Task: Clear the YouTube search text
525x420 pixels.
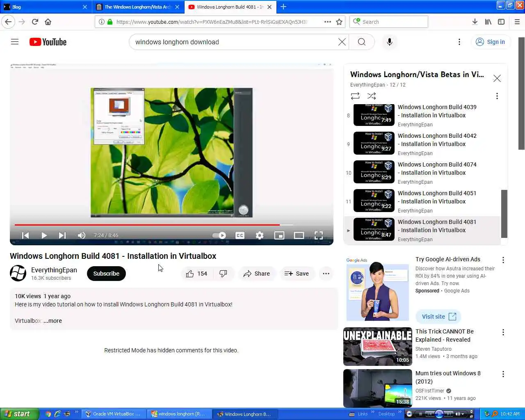Action: pos(342,42)
